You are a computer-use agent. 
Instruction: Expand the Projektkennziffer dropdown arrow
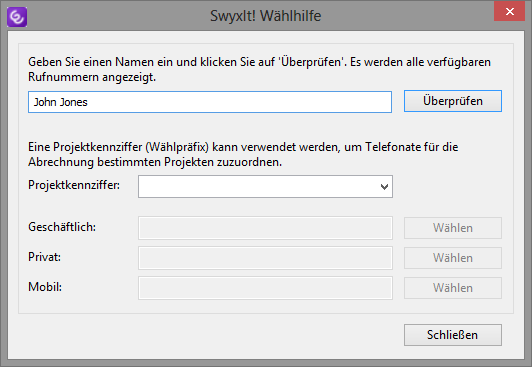pos(384,187)
